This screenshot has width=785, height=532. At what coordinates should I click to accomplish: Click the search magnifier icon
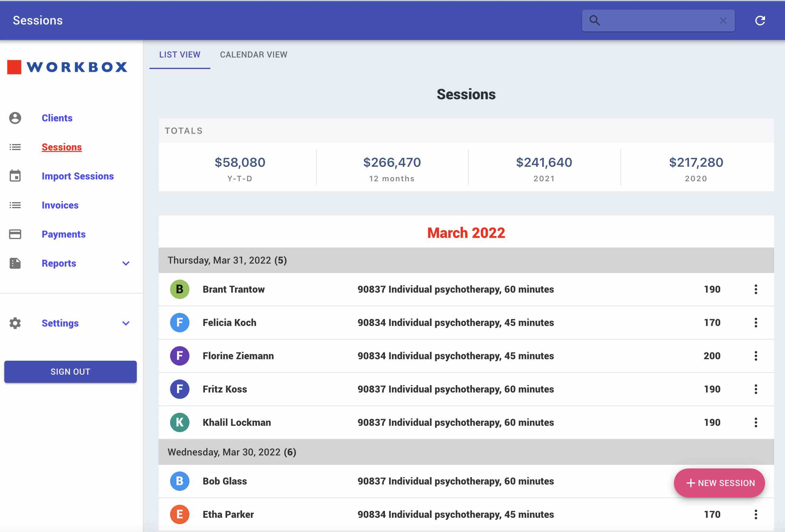[x=595, y=20]
